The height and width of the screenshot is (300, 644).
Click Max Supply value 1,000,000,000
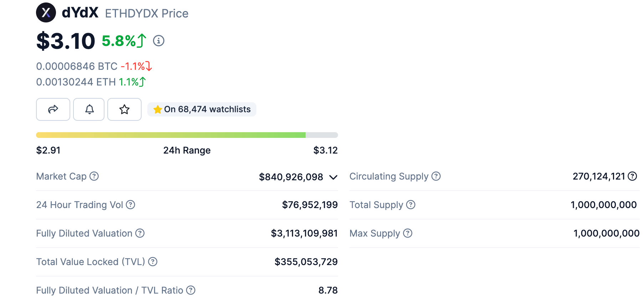pyautogui.click(x=606, y=233)
